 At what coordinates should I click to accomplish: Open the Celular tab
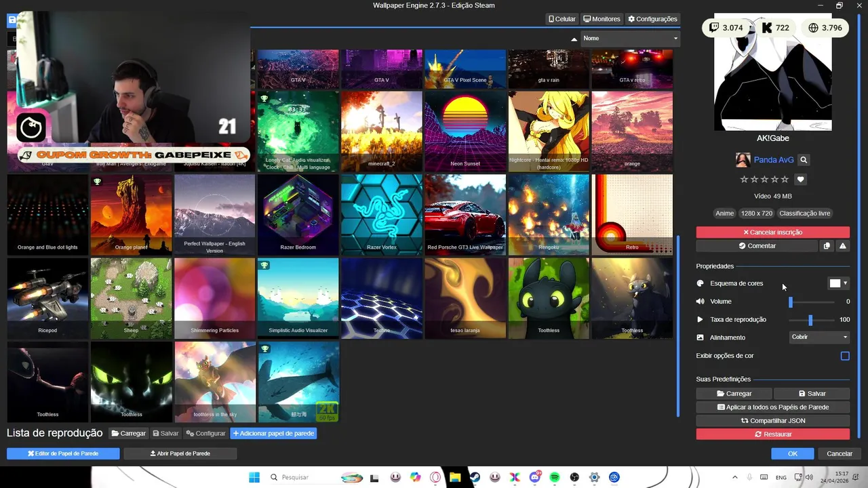pyautogui.click(x=562, y=19)
